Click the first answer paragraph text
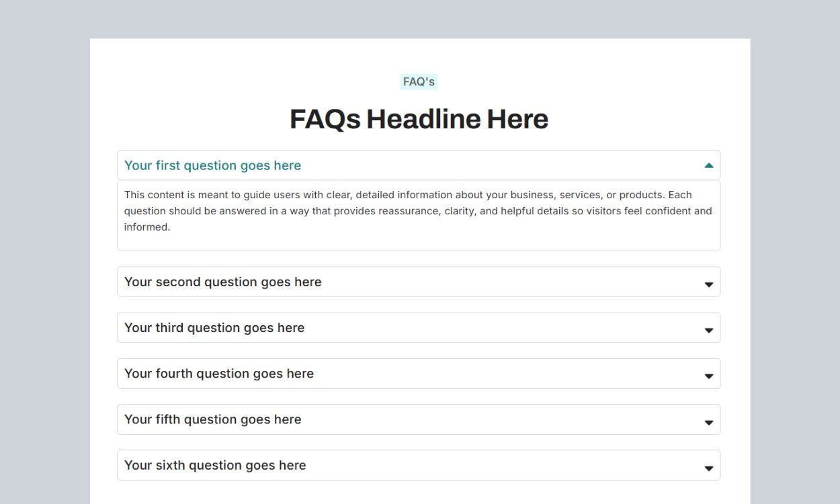This screenshot has height=504, width=840. [x=418, y=211]
